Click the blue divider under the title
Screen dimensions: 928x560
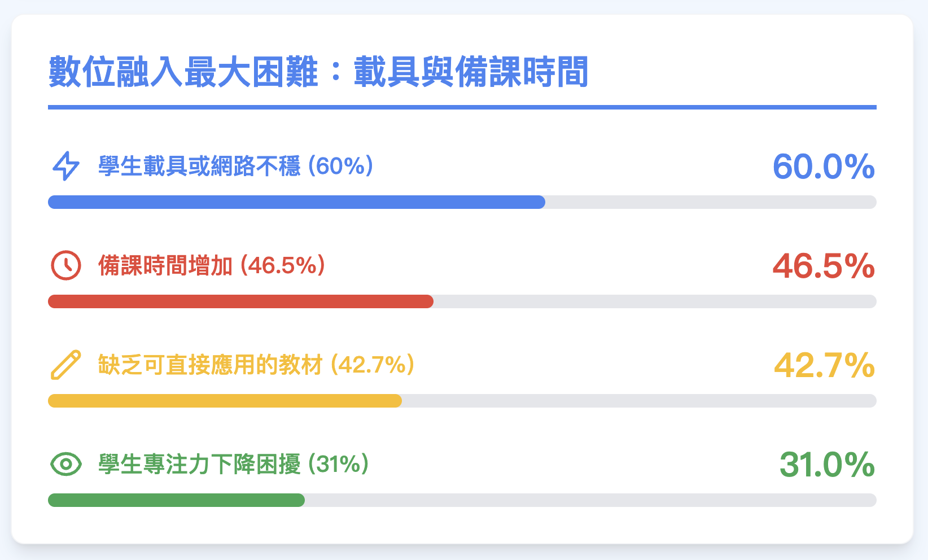(x=462, y=107)
